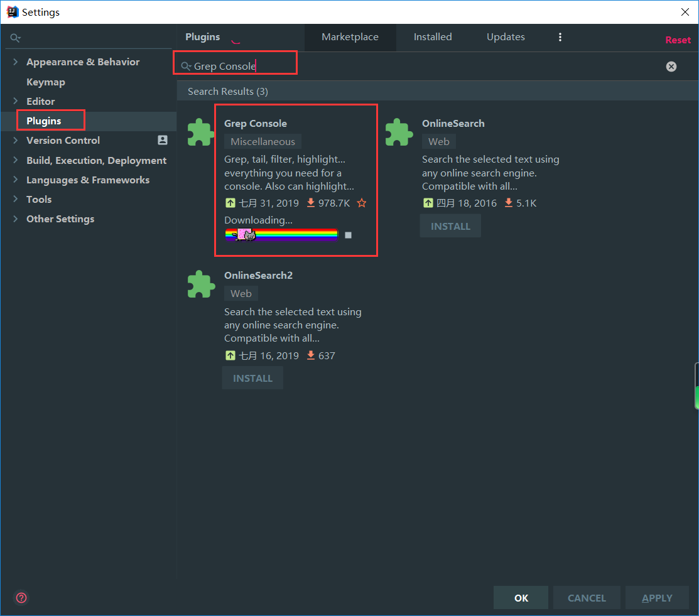The image size is (699, 616).
Task: Expand the Editor settings node
Action: [16, 101]
